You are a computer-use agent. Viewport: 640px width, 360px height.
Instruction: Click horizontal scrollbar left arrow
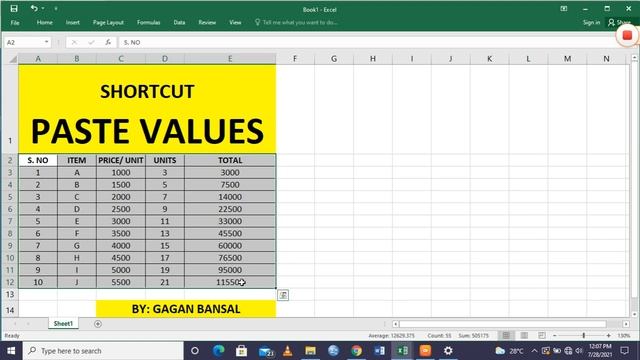395,324
